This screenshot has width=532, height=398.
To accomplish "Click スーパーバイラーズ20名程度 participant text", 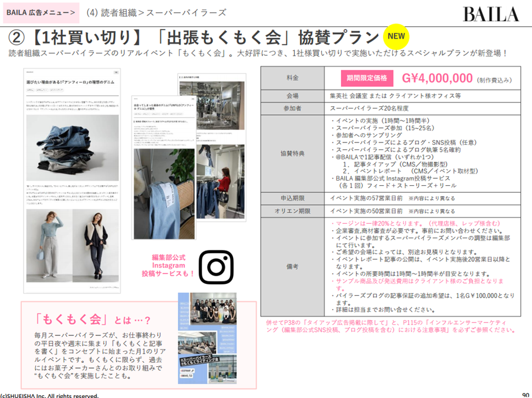I will pos(369,108).
